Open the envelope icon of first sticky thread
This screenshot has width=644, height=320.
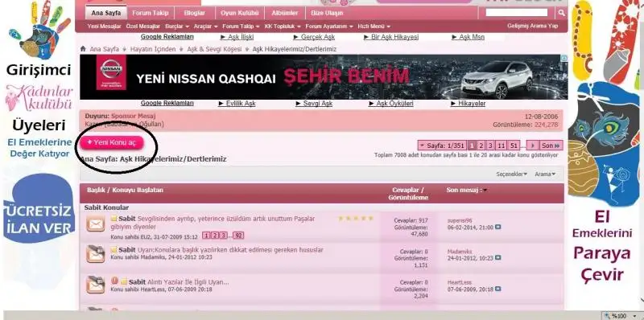tap(95, 224)
